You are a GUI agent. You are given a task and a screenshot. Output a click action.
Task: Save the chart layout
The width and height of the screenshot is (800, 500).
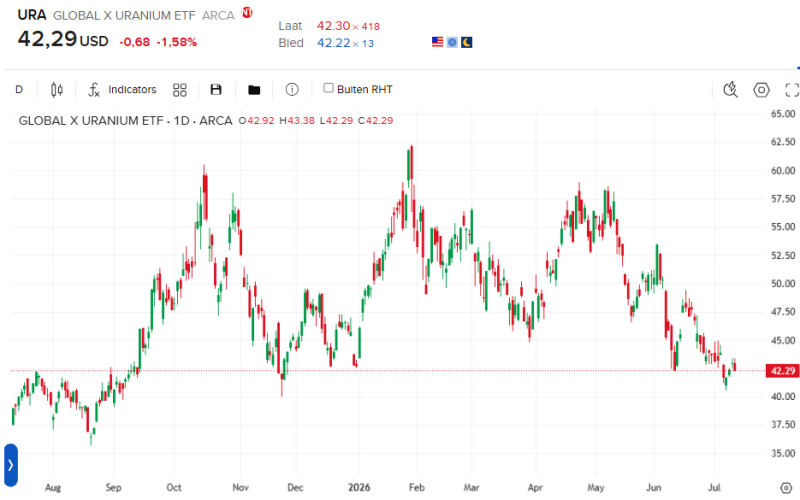coord(216,90)
